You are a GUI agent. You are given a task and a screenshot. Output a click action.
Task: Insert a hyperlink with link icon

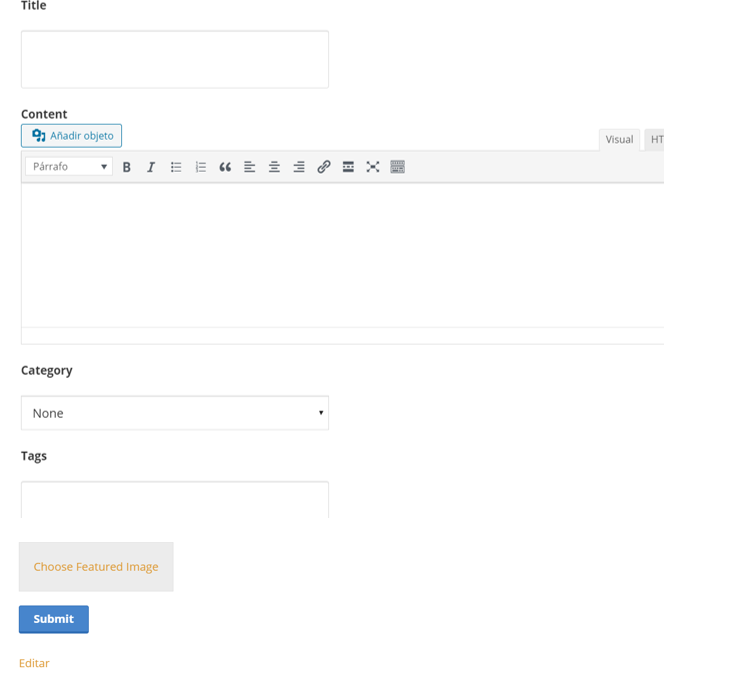point(324,167)
